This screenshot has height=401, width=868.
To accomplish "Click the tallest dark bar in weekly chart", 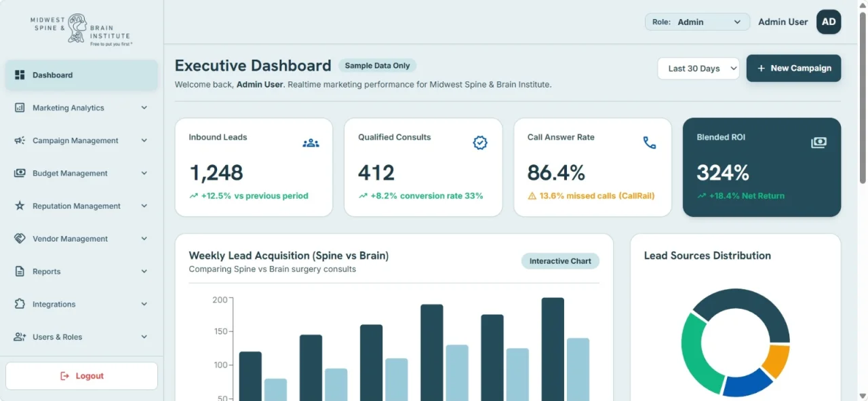I will (x=553, y=349).
